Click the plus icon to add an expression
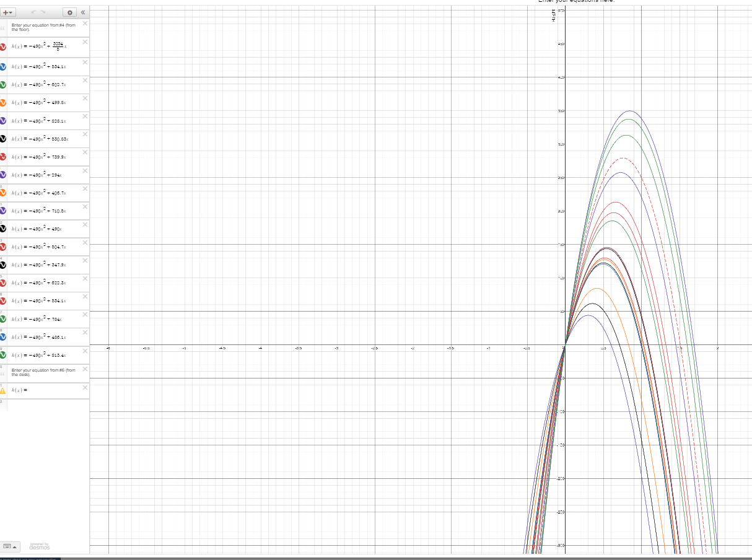Screen dimensions: 752x560 click(5, 12)
